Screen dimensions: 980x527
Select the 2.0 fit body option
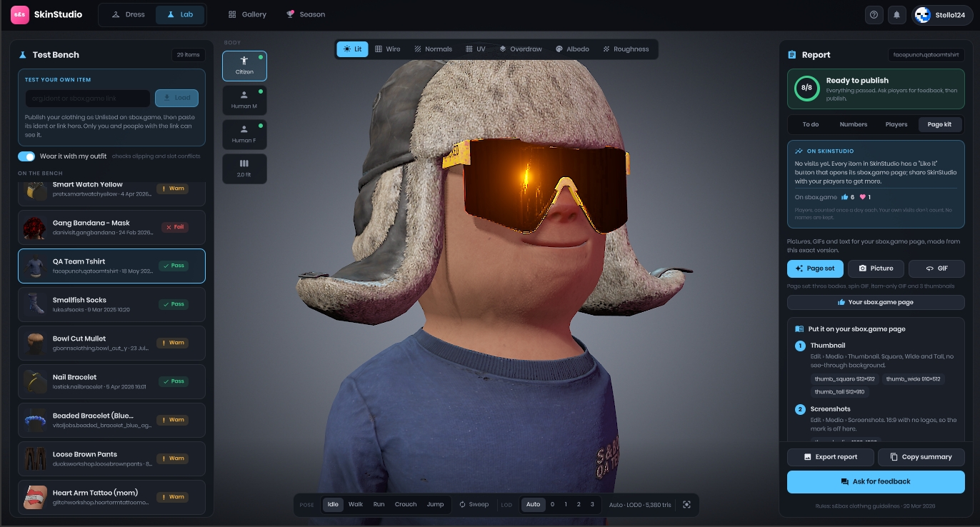pos(244,169)
